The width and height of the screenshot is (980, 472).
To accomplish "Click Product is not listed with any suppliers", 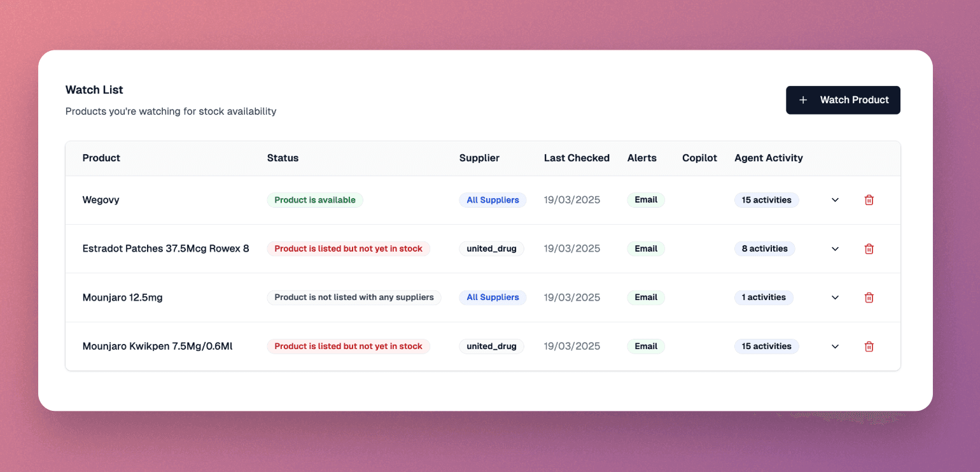I will [354, 297].
